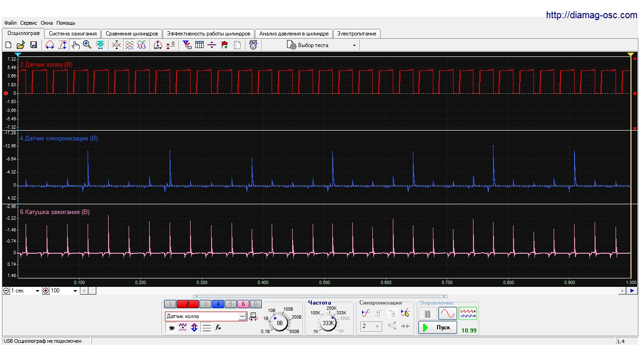644x347 pixels.
Task: Click the 8В voltage range knob
Action: 280,323
